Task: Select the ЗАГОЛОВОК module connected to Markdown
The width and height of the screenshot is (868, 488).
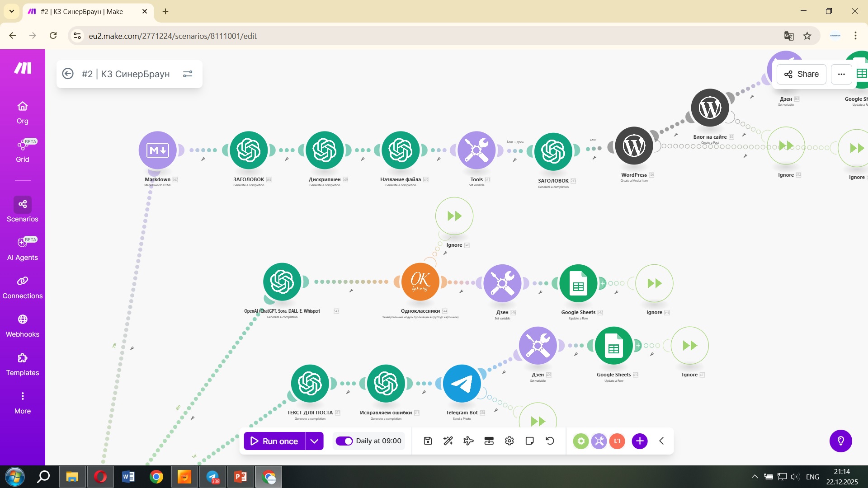Action: [x=249, y=150]
